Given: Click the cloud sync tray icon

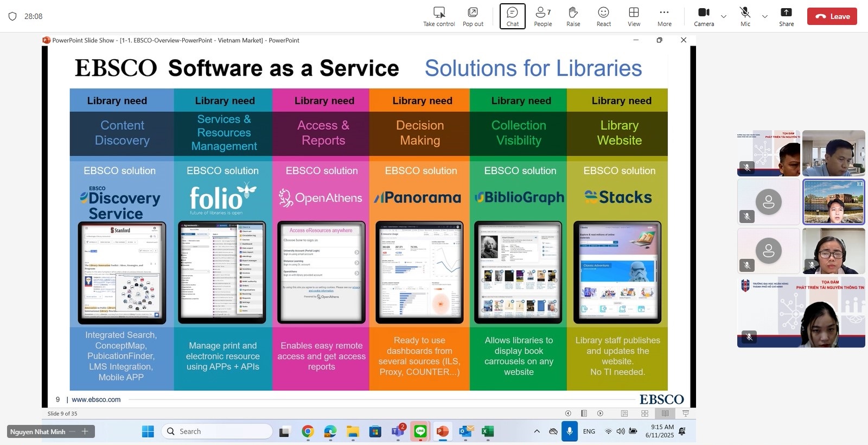Looking at the screenshot, I should (553, 431).
